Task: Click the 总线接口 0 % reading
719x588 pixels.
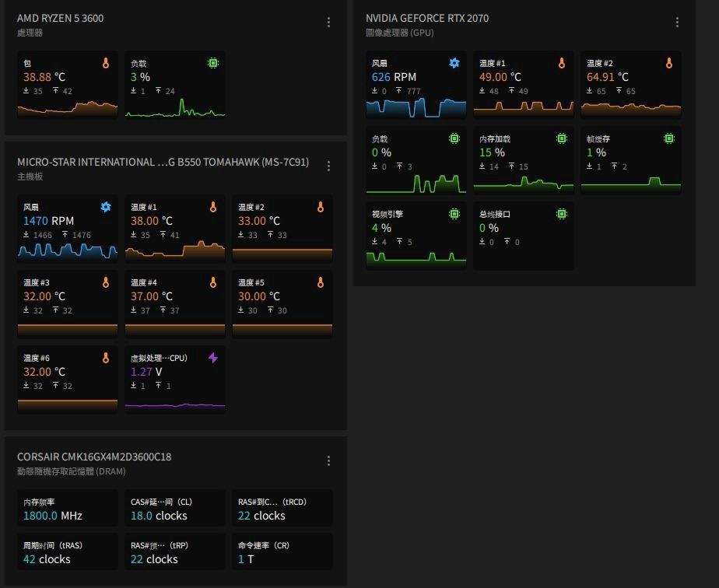Action: click(x=489, y=228)
